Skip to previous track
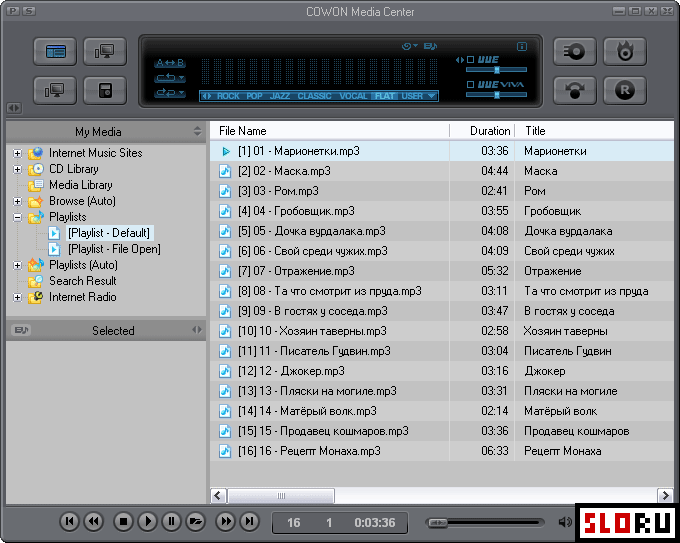 [69, 521]
